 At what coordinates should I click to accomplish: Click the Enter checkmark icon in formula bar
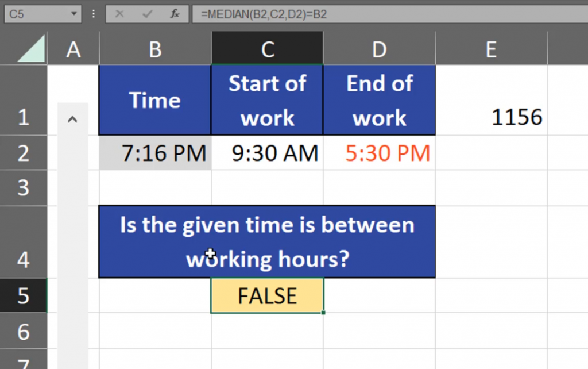click(147, 14)
